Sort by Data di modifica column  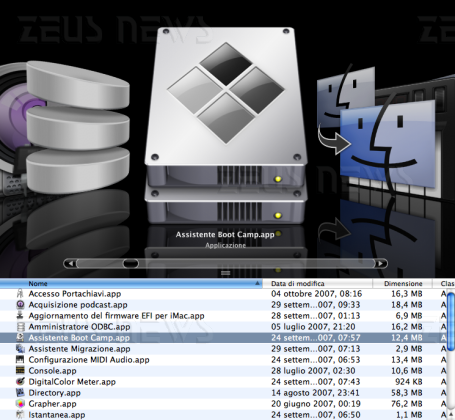[317, 284]
